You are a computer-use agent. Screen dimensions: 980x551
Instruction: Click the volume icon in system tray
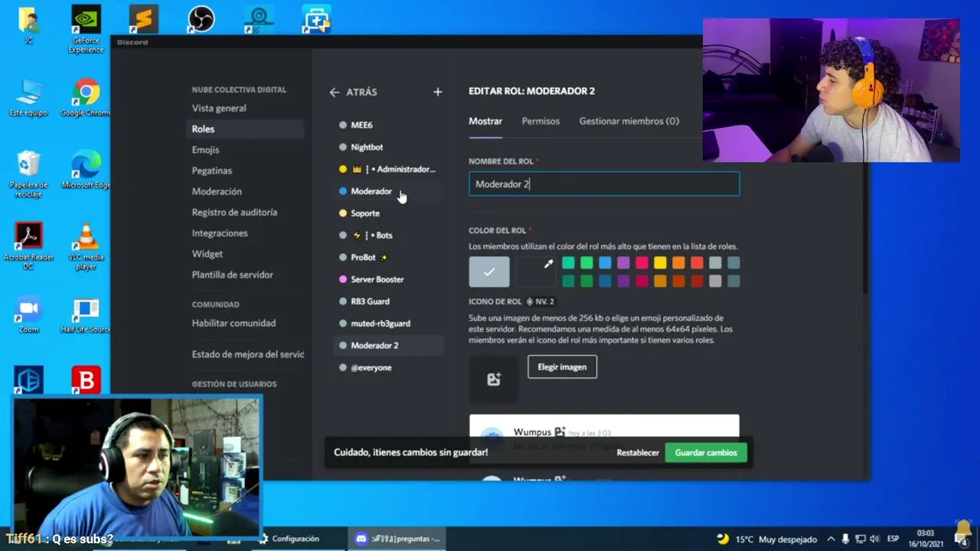(874, 539)
